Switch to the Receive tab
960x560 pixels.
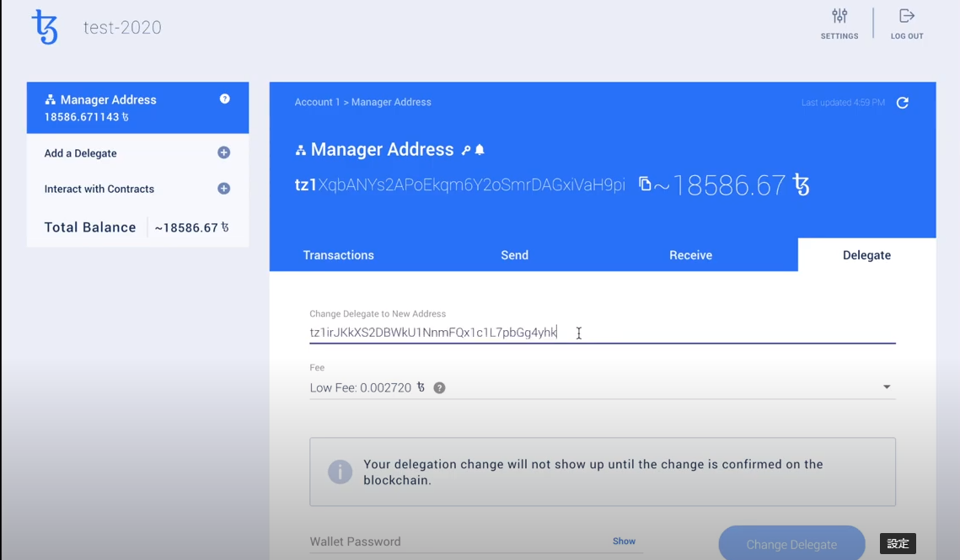click(x=690, y=254)
